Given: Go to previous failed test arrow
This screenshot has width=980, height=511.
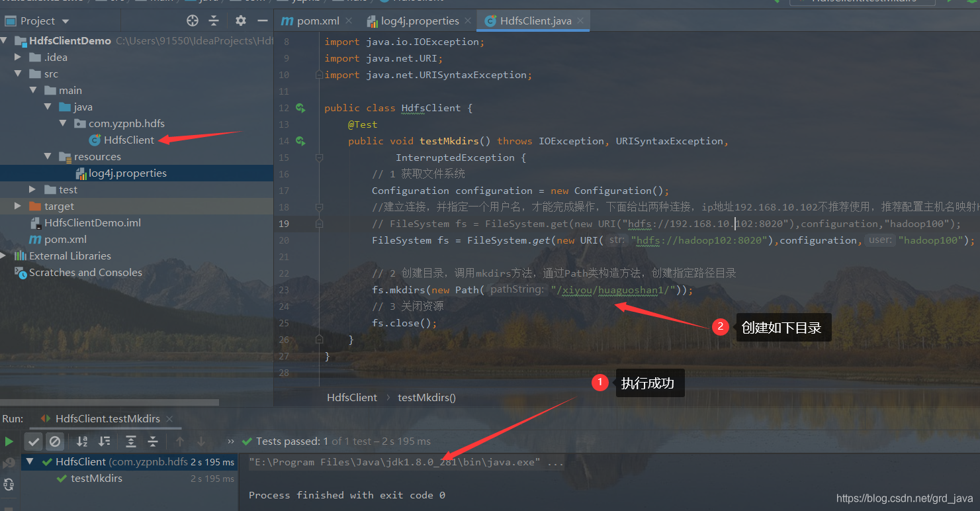Looking at the screenshot, I should coord(180,441).
